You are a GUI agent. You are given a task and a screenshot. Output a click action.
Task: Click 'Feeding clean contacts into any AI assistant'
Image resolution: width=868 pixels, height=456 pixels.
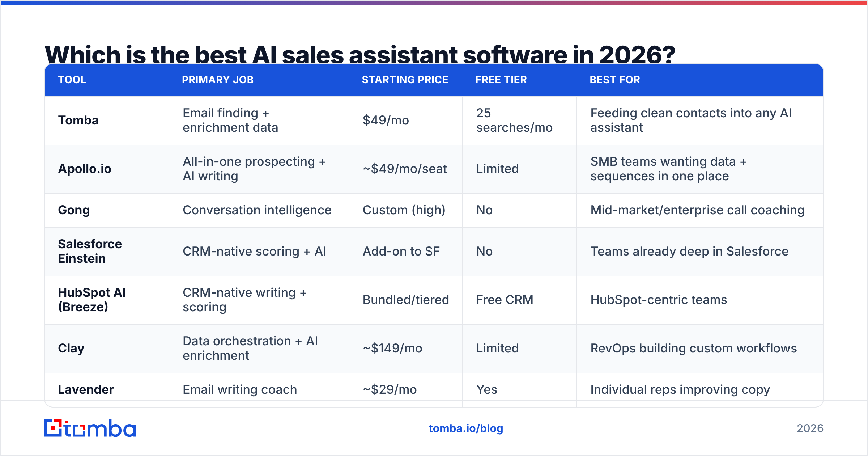click(700, 121)
